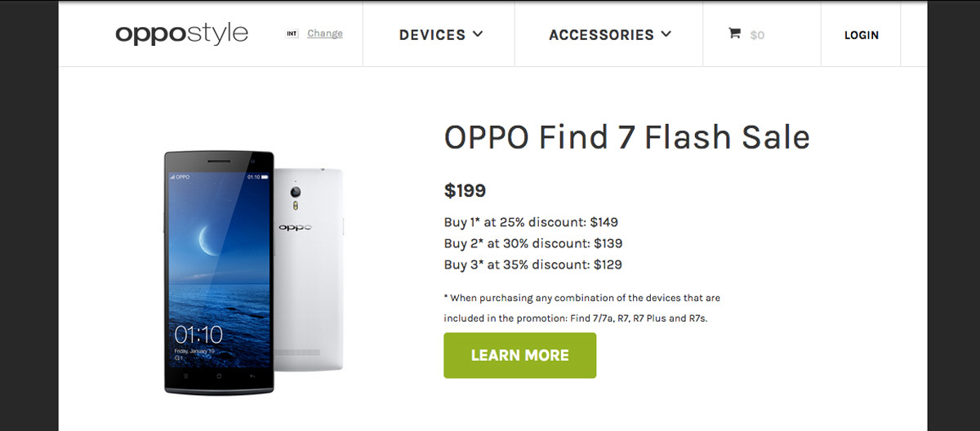The height and width of the screenshot is (431, 980).
Task: Click the OPPO logo on white phone back
Action: click(x=296, y=229)
